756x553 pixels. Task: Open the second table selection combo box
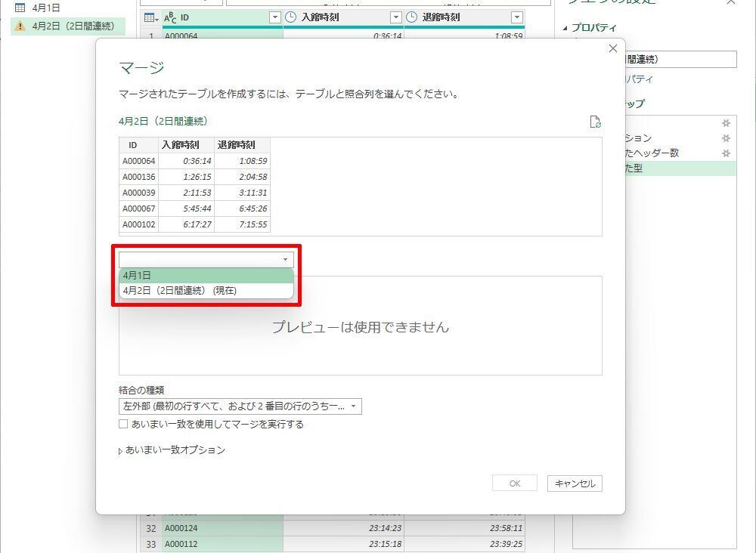[x=206, y=260]
